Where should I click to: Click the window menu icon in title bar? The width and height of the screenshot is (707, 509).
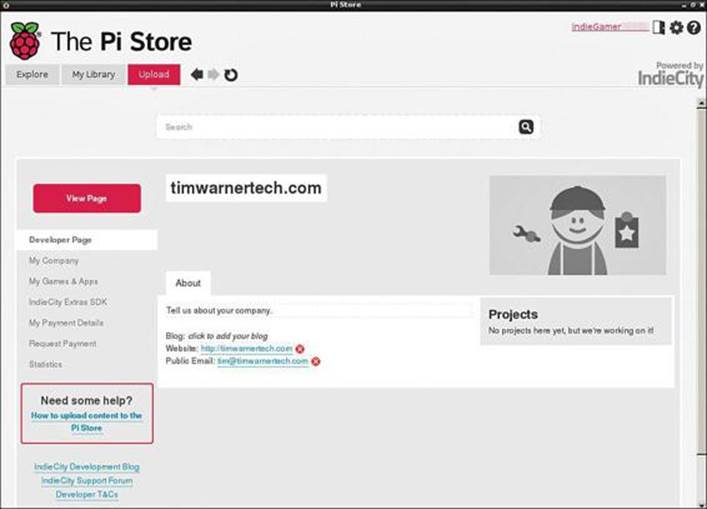[x=6, y=5]
